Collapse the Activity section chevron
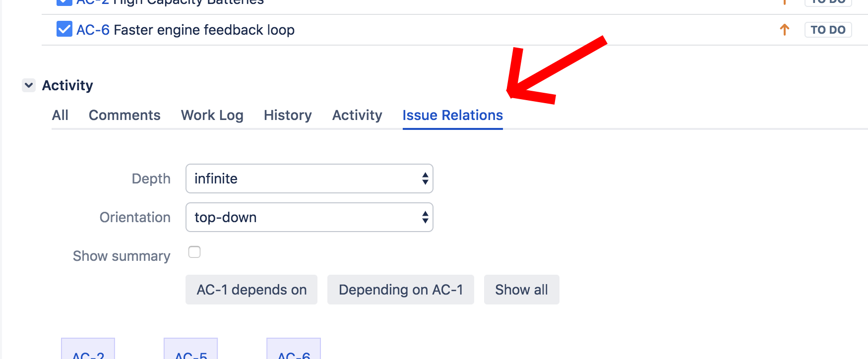Image resolution: width=868 pixels, height=359 pixels. pyautogui.click(x=29, y=85)
